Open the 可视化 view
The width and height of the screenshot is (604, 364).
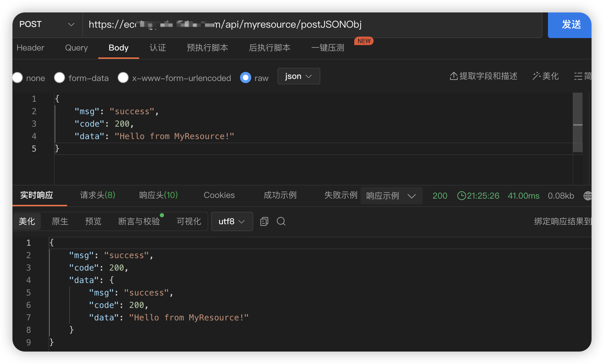pos(189,221)
